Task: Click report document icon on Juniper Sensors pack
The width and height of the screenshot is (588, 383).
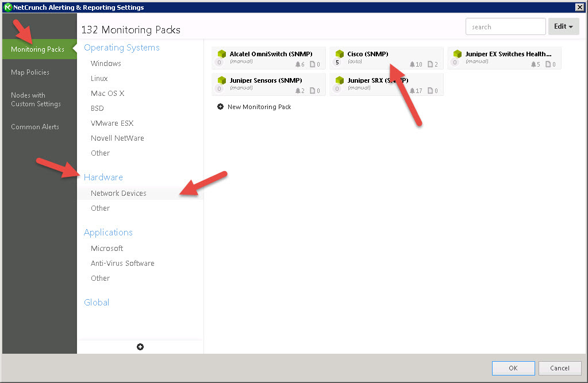Action: [312, 91]
